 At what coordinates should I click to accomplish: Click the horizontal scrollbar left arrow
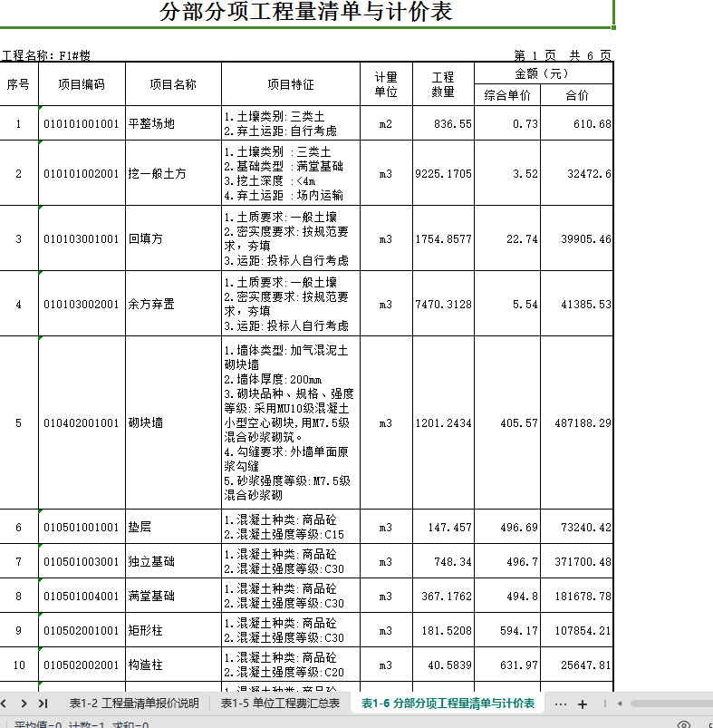coord(620,704)
